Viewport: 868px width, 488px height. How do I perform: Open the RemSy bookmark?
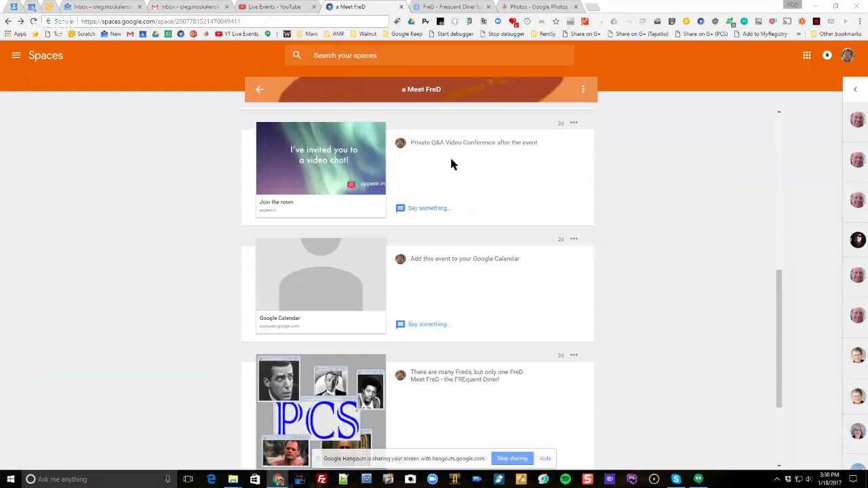pyautogui.click(x=543, y=34)
